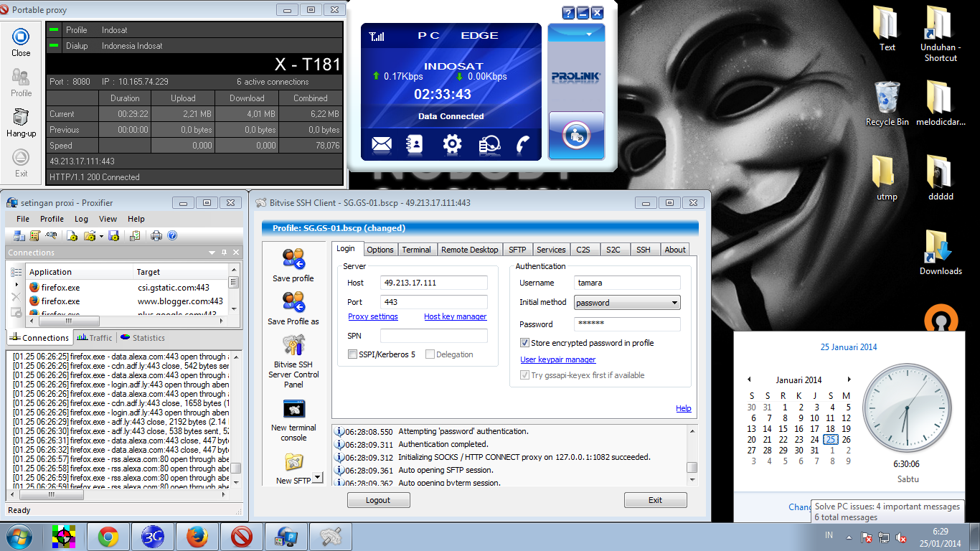Open the Host key manager link

tap(456, 316)
